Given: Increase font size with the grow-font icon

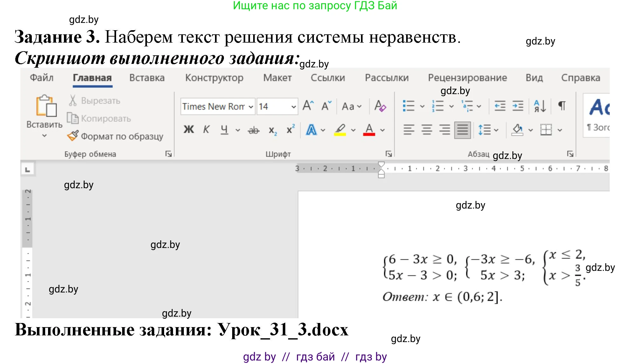Looking at the screenshot, I should (308, 106).
